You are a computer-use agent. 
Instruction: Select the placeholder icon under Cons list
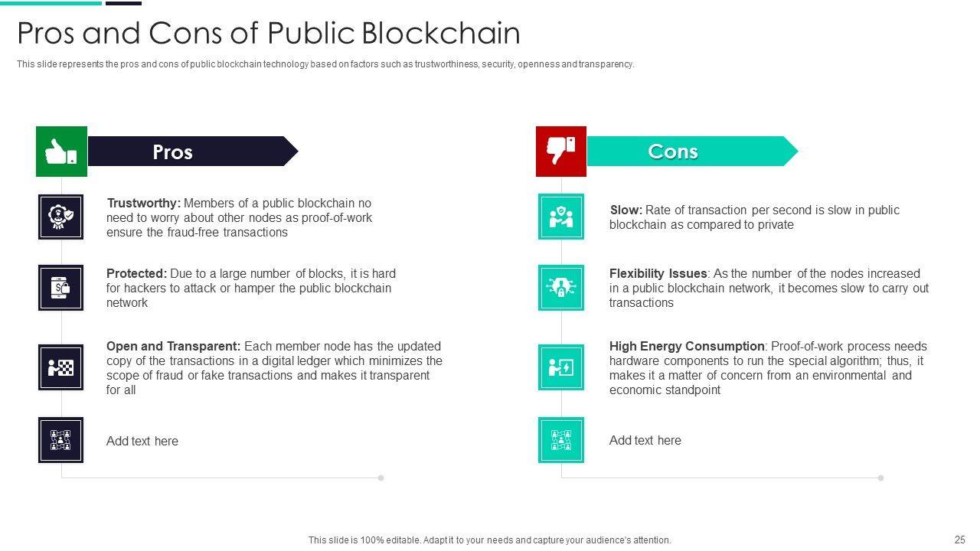[x=560, y=440]
